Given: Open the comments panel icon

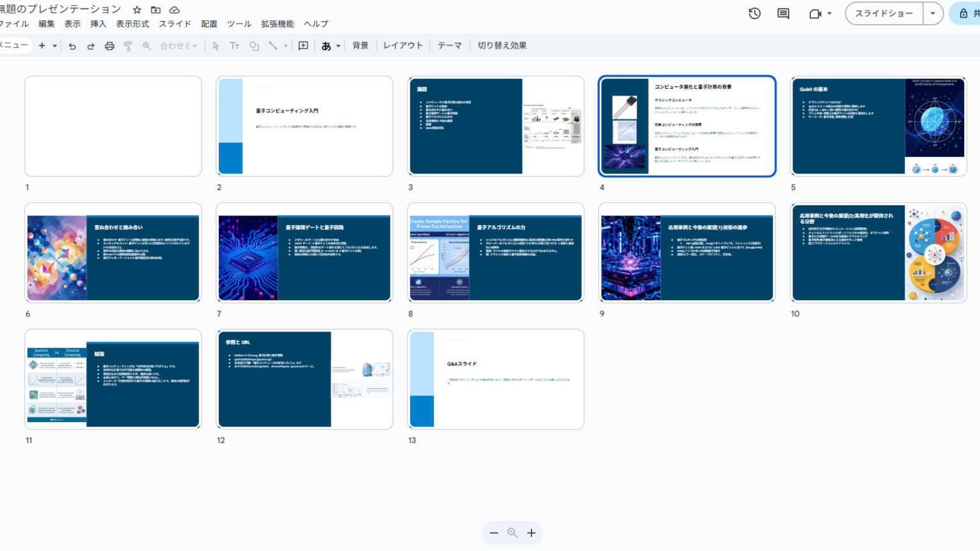Looking at the screenshot, I should coord(782,12).
